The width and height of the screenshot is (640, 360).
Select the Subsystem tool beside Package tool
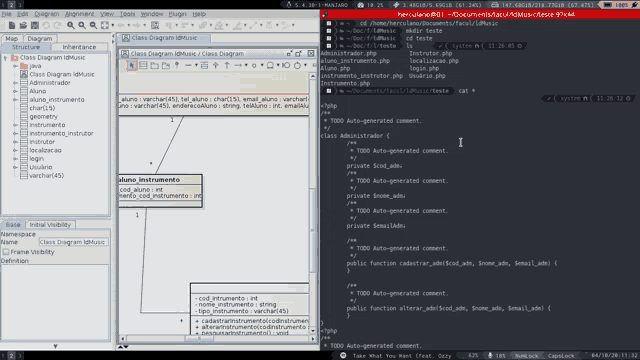(x=166, y=65)
